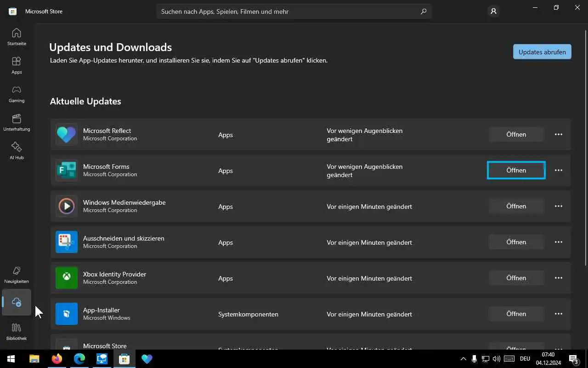588x368 pixels.
Task: Open Microsoft Reflect with Öffnen button
Action: pos(516,134)
